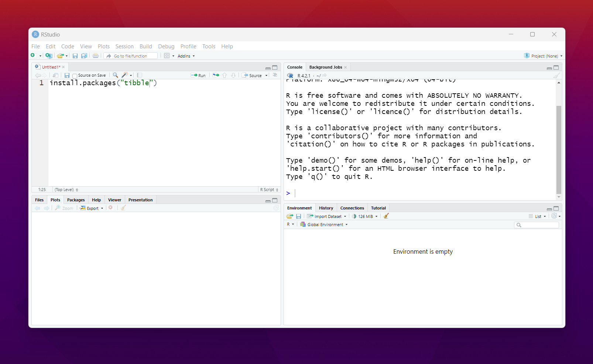Click the Go to file/function field
The height and width of the screenshot is (364, 593).
pyautogui.click(x=131, y=56)
